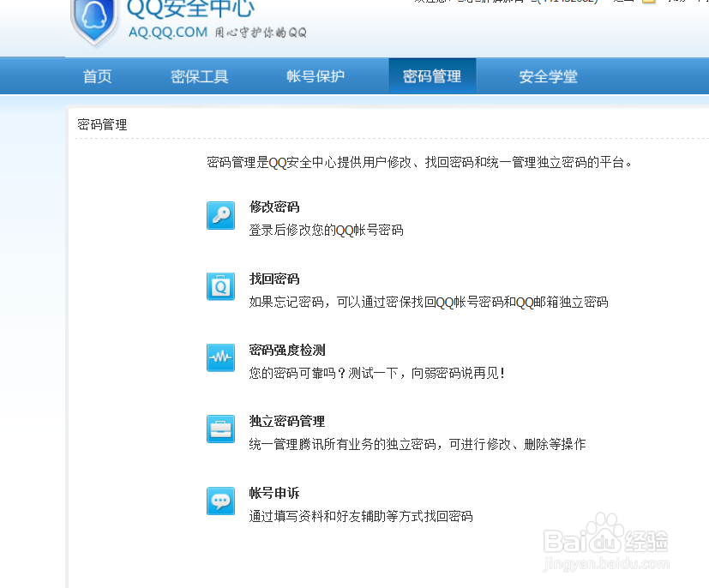Open 密码强度检测 via its waveform icon
The width and height of the screenshot is (709, 588).
220,358
